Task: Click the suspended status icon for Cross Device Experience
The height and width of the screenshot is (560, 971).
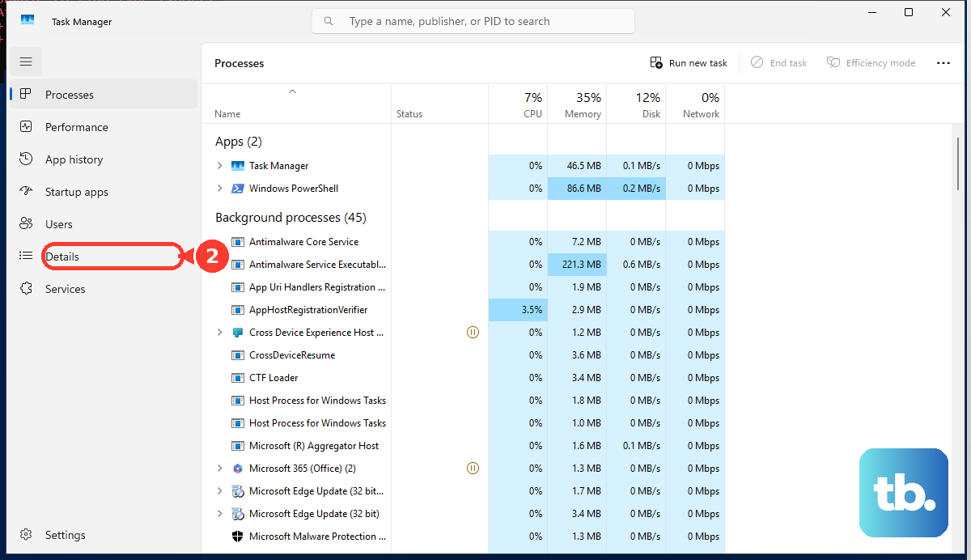Action: point(473,333)
